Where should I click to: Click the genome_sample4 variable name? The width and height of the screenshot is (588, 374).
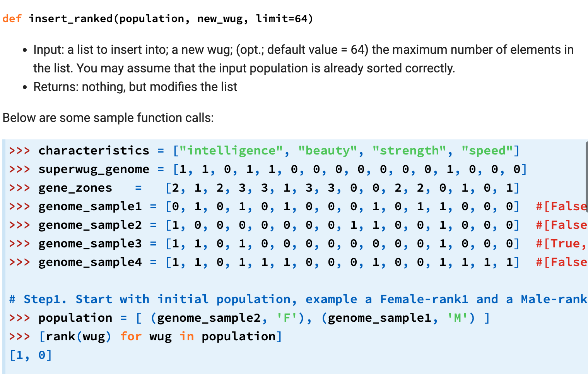pyautogui.click(x=90, y=262)
